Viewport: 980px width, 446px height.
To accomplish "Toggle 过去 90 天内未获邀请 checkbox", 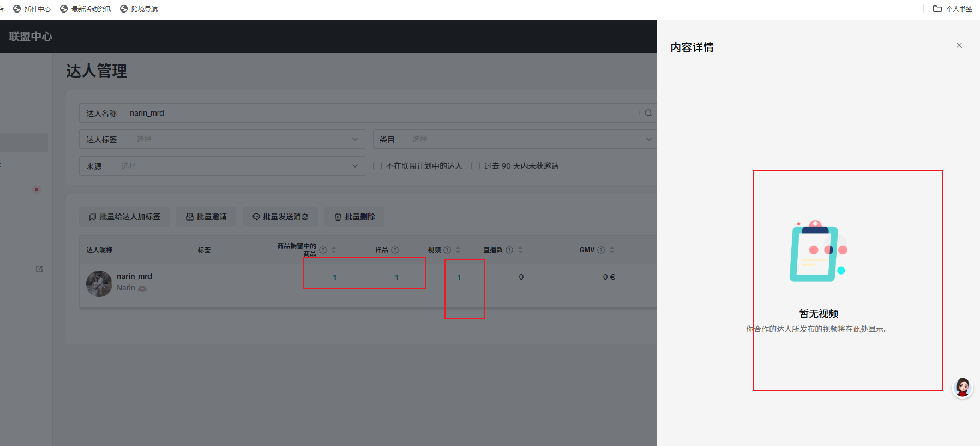I will coord(476,166).
